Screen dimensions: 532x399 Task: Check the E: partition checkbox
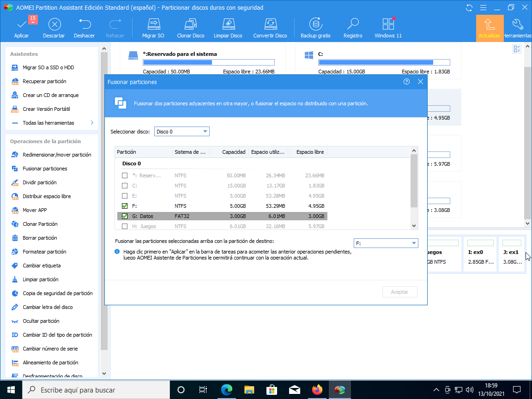click(125, 196)
